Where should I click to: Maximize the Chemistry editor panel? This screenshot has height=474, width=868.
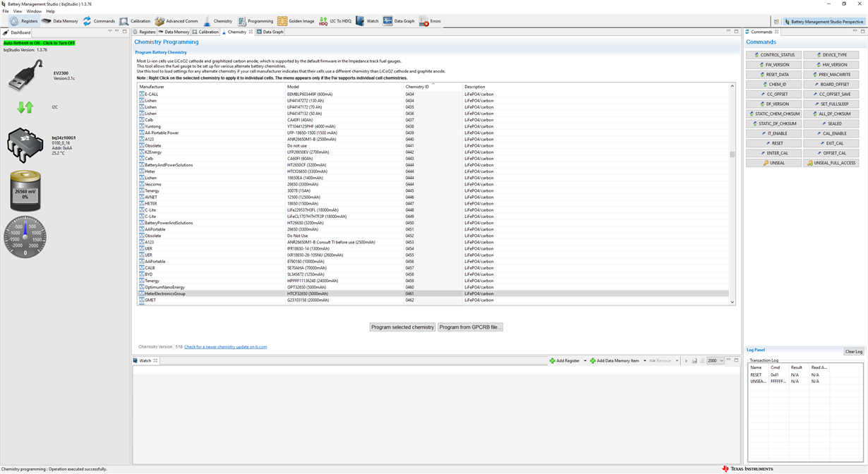click(x=736, y=31)
